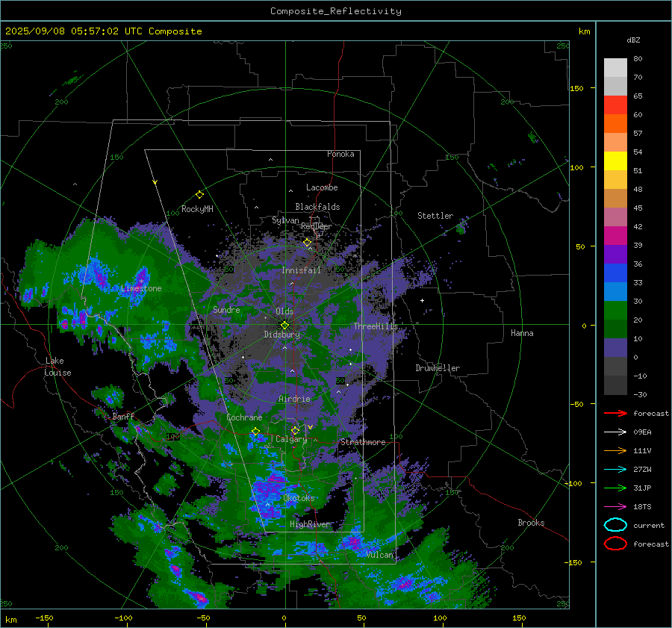Click the Strathmore town label
This screenshot has height=628, width=672.
[x=363, y=442]
